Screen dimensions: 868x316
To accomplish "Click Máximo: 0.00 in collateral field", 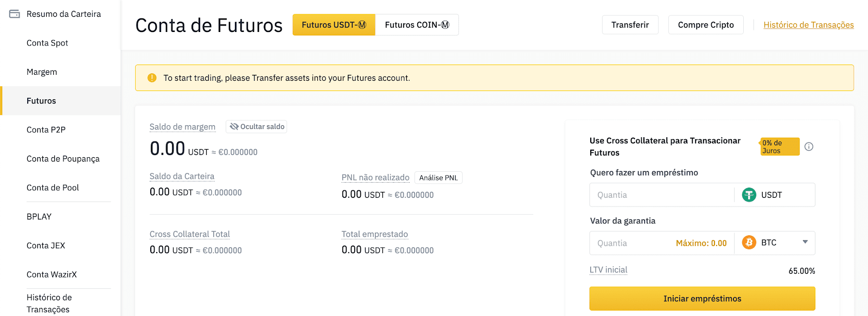I will point(701,243).
